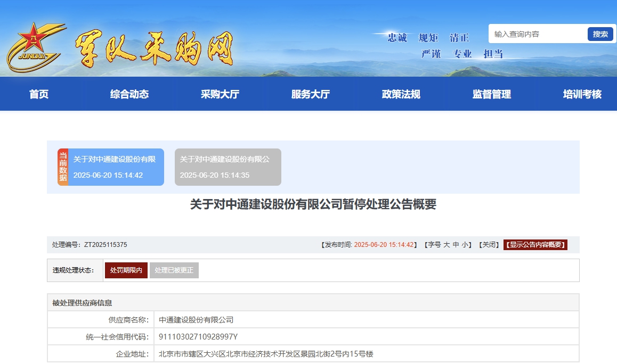The height and width of the screenshot is (364, 617).
Task: Click the 供应商名称 field label
Action: [x=128, y=320]
